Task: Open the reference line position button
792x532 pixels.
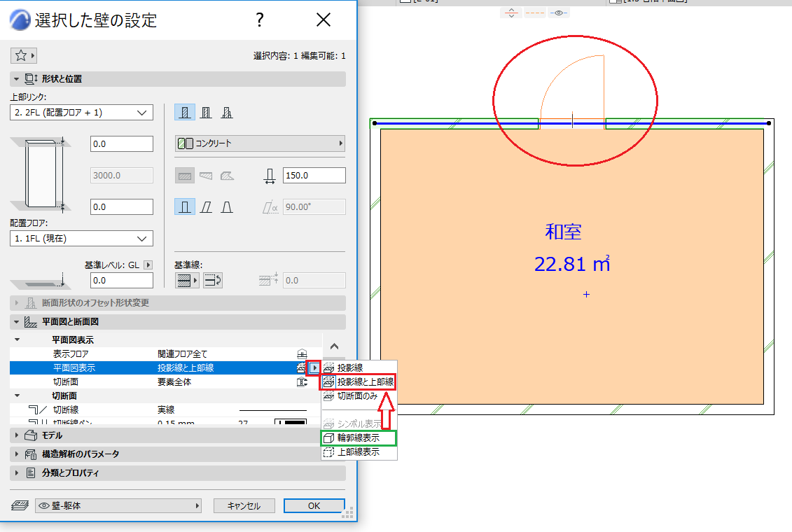Action: (x=187, y=280)
